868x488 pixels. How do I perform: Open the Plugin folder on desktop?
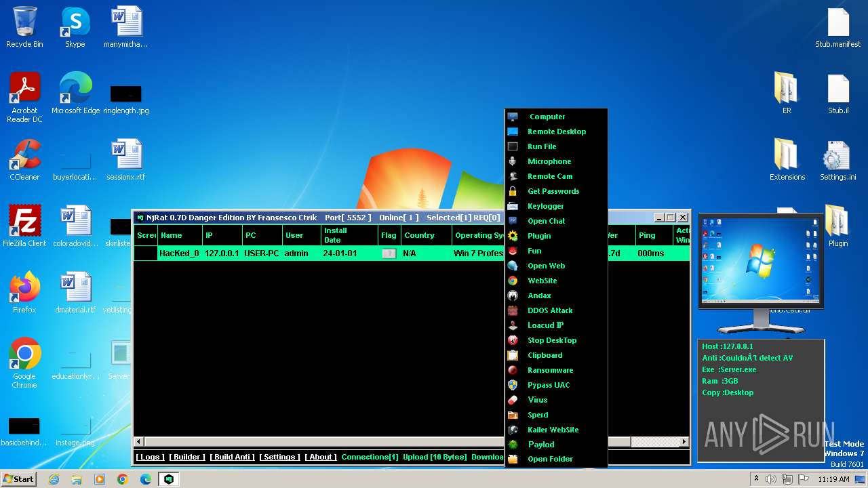[838, 226]
